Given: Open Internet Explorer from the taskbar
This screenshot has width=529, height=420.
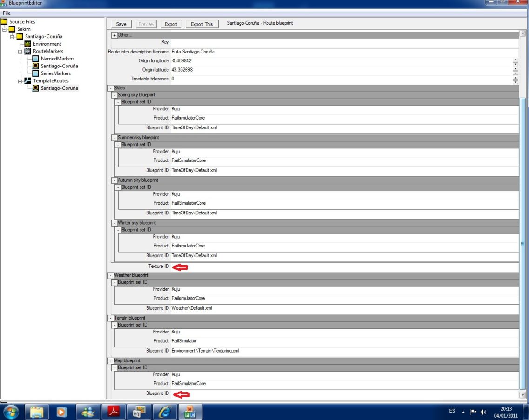Looking at the screenshot, I should pyautogui.click(x=164, y=412).
